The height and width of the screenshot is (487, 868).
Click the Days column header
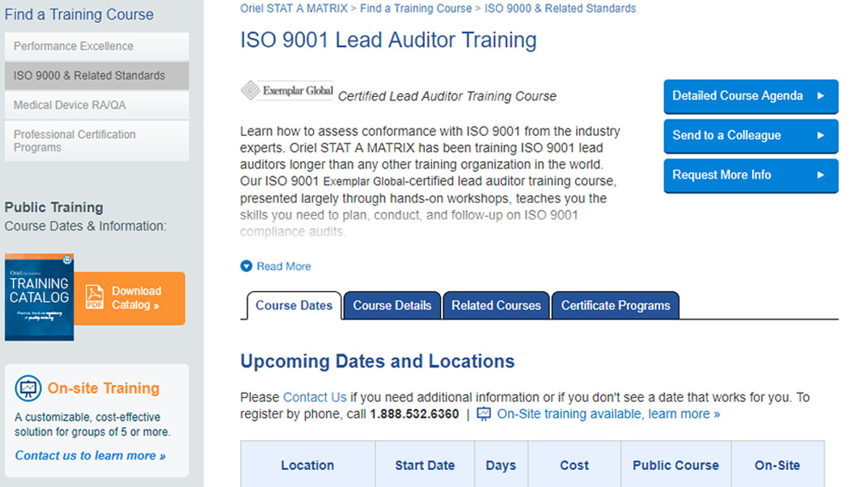[x=501, y=465]
